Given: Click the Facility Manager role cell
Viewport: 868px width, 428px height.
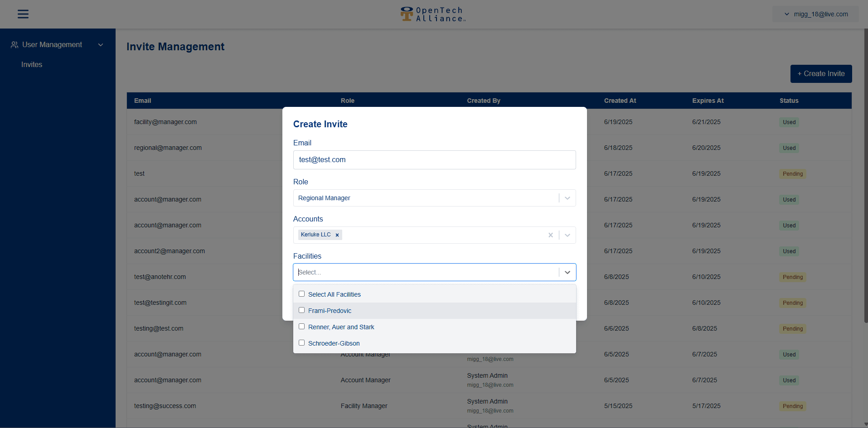Looking at the screenshot, I should click(x=364, y=406).
